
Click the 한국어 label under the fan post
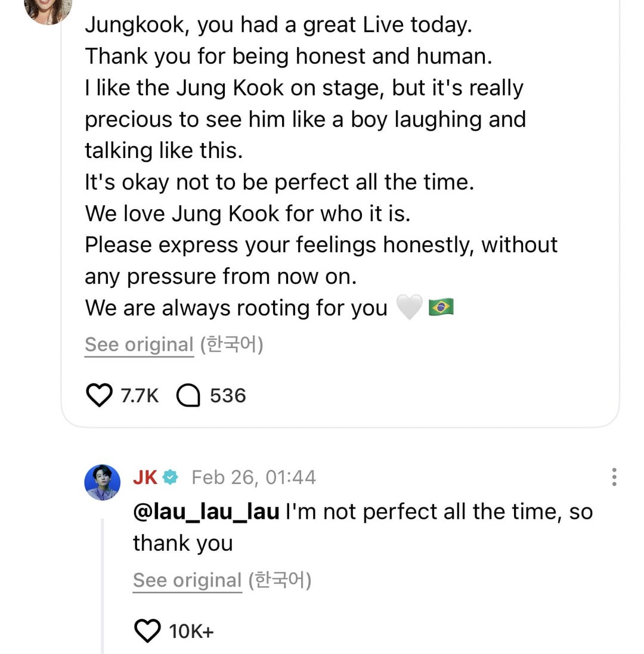tap(231, 345)
